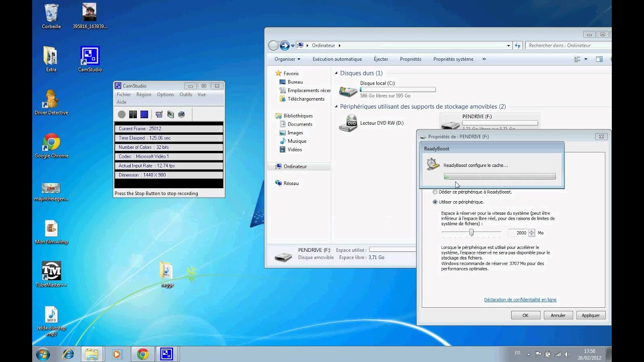
Task: Open the address bar history dropdown
Action: click(508, 45)
